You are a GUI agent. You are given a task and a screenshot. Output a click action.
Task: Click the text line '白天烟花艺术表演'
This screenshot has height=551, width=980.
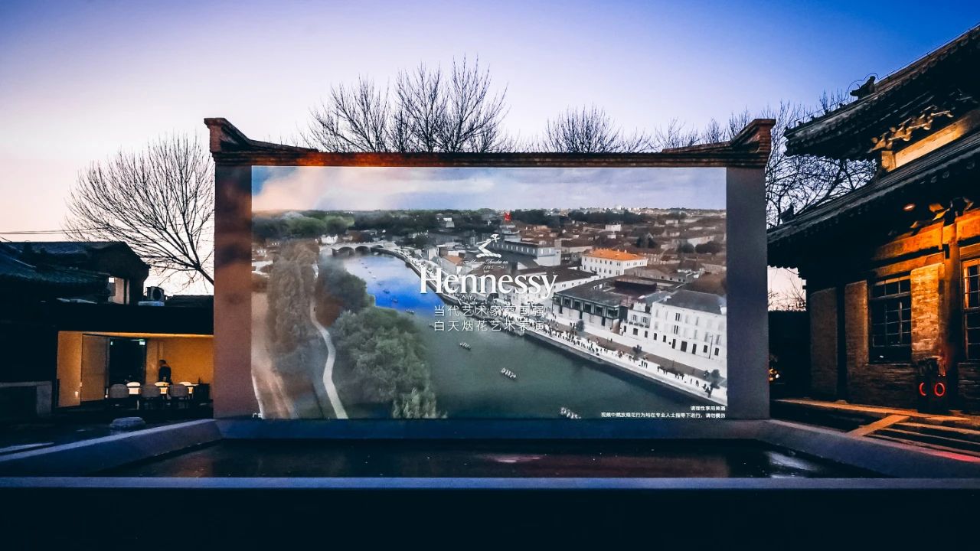491,325
